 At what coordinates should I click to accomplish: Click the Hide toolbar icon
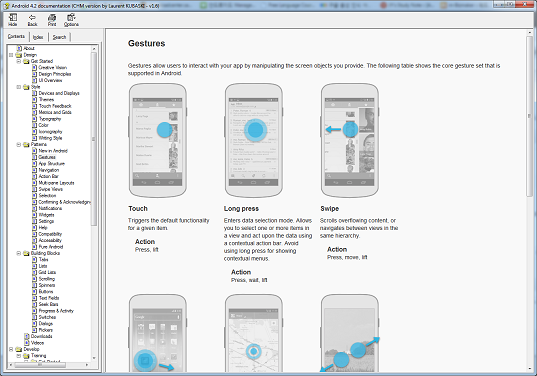13,20
